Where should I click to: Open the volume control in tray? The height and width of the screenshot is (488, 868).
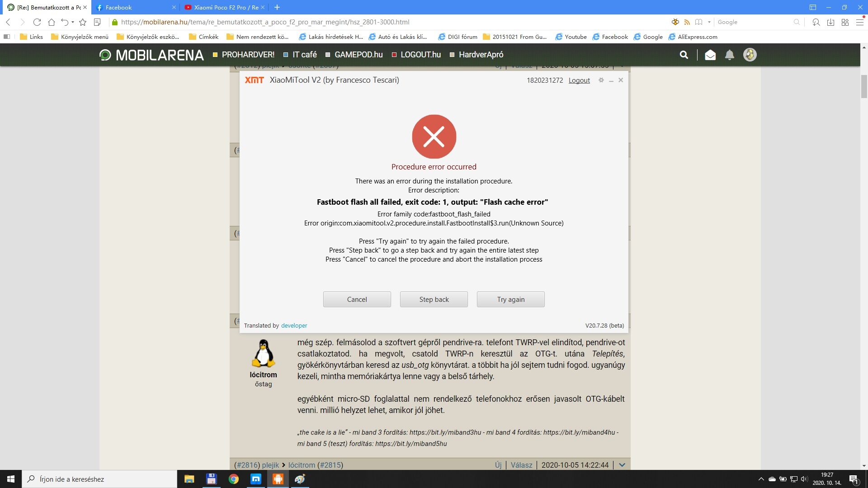coord(804,479)
